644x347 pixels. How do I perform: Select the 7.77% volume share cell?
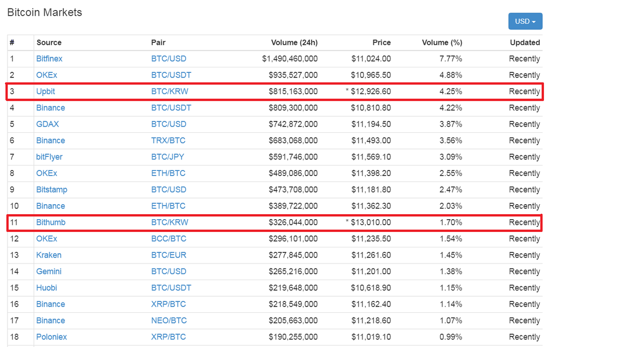tap(451, 59)
